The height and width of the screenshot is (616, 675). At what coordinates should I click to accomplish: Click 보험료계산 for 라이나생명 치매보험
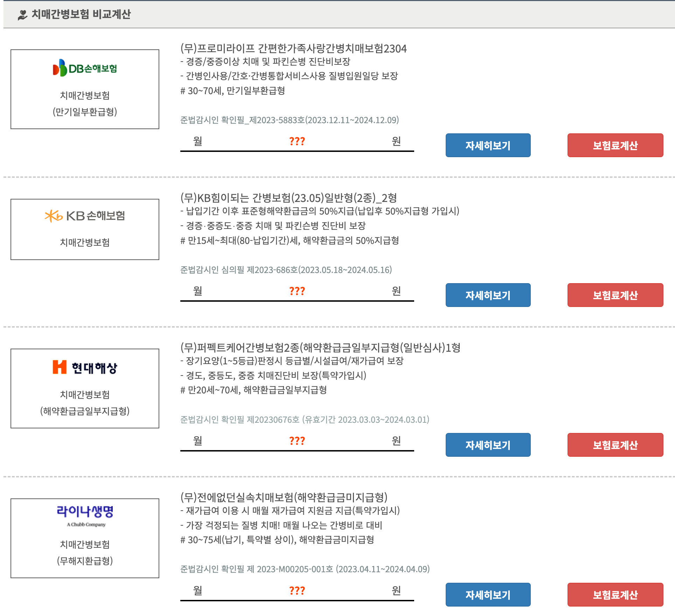[x=615, y=595]
